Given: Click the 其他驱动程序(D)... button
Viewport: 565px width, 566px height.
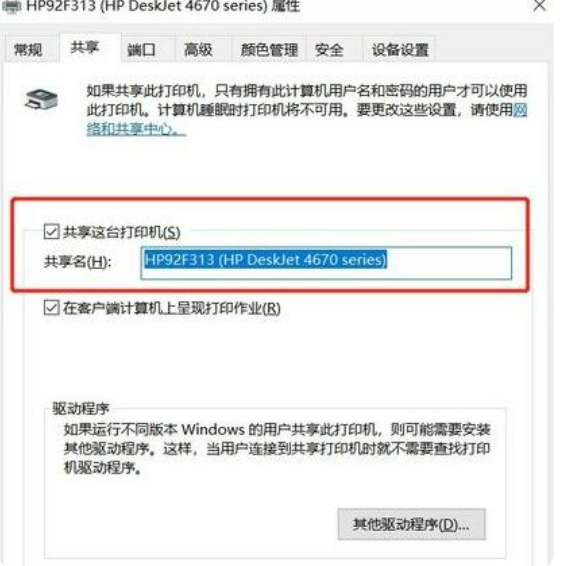Looking at the screenshot, I should [412, 524].
